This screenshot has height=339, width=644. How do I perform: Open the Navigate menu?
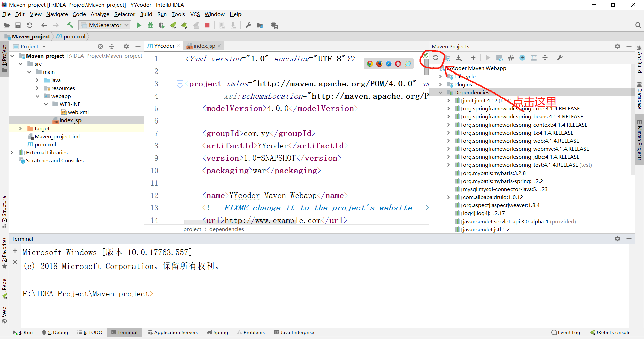[57, 14]
